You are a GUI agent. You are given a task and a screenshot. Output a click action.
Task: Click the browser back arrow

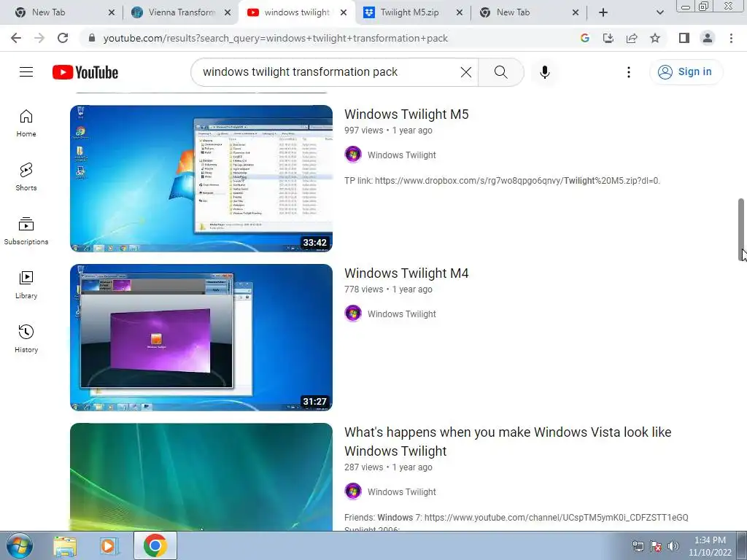(16, 38)
